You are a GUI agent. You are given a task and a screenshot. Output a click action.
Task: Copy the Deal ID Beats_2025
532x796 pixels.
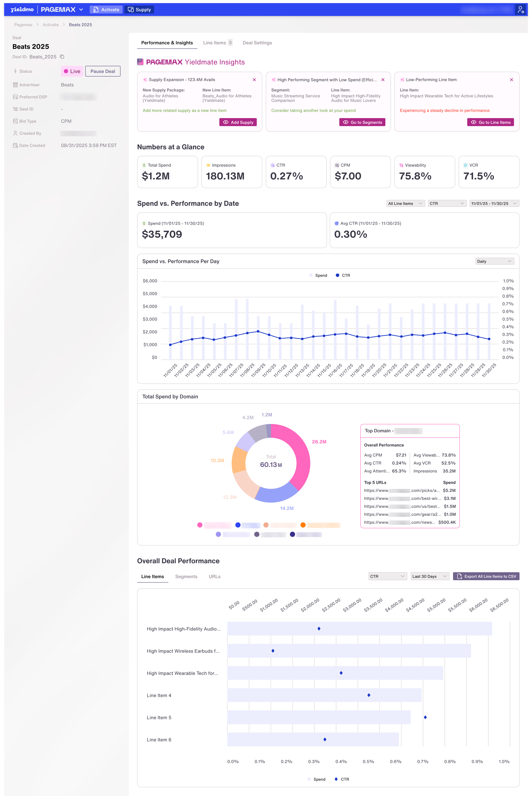click(62, 57)
